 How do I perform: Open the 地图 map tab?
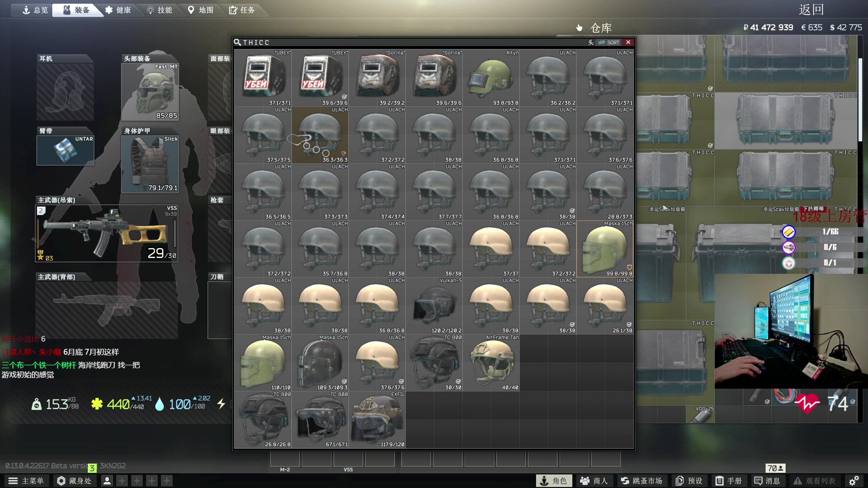coord(201,10)
